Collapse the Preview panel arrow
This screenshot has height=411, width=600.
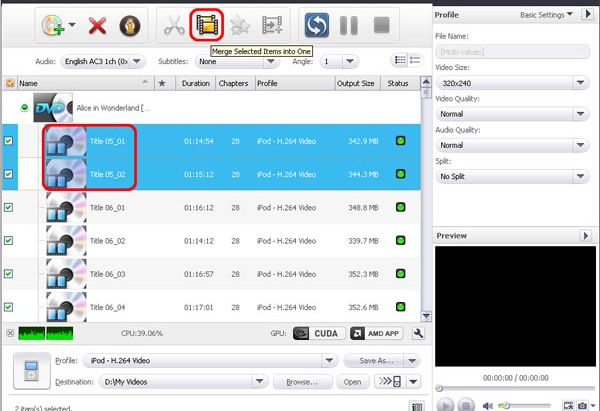click(585, 235)
